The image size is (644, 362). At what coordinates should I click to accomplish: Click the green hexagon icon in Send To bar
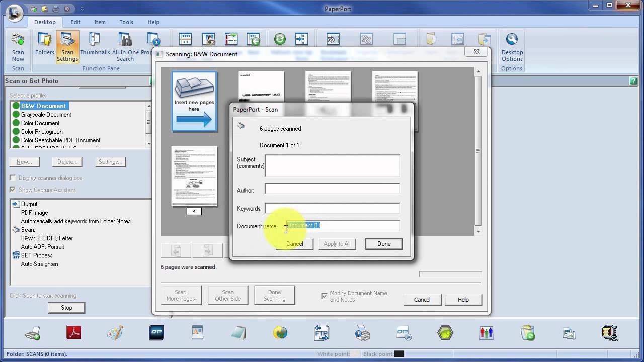click(445, 333)
